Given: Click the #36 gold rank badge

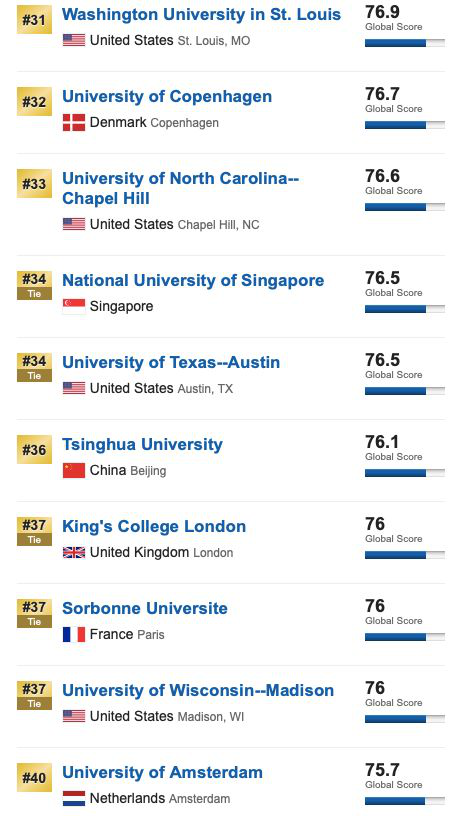Looking at the screenshot, I should [x=34, y=450].
